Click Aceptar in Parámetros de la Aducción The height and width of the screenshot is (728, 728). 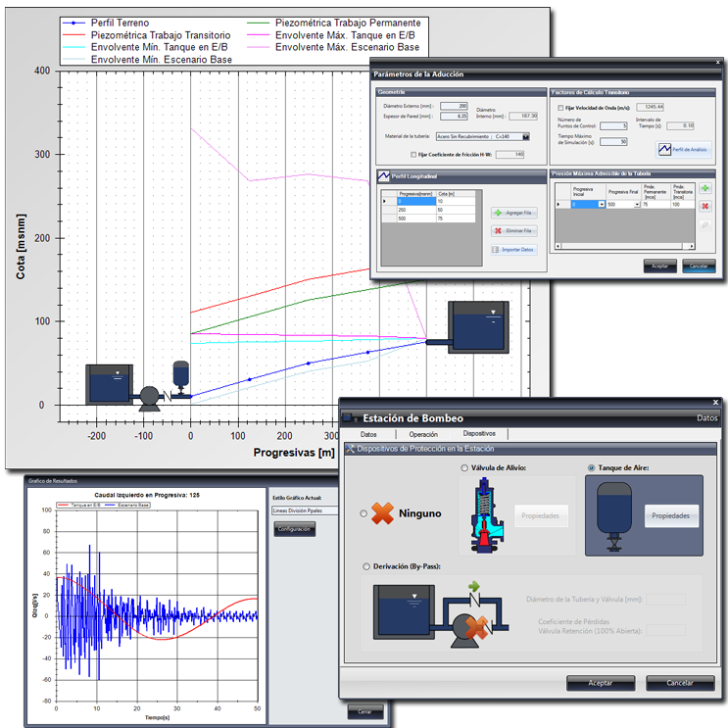point(659,267)
